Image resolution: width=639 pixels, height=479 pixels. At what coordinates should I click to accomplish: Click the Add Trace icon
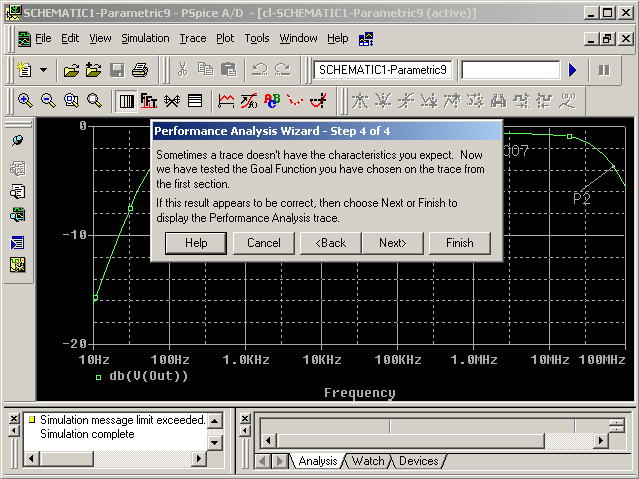(226, 100)
